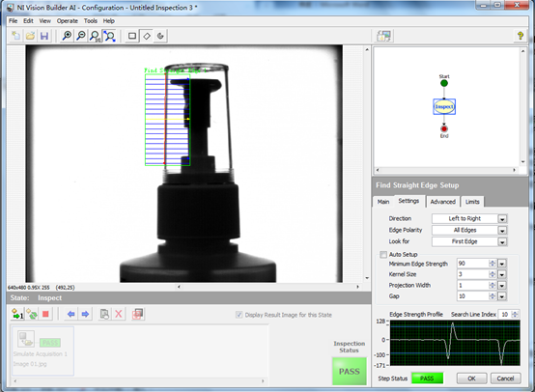
Task: Open the Operate menu
Action: (x=68, y=21)
